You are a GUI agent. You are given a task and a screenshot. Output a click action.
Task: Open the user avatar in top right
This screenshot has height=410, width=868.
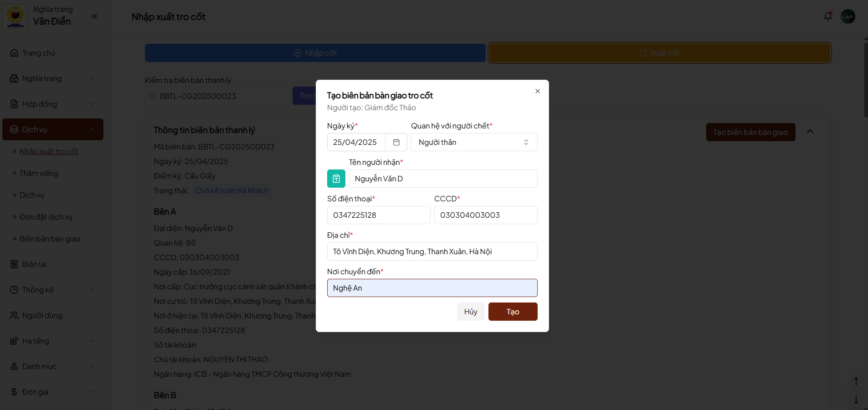(x=847, y=16)
